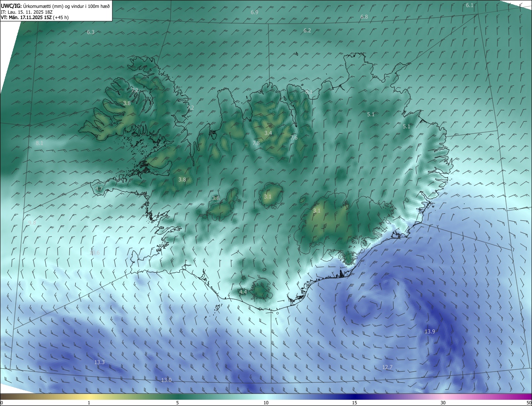Click the color scale tick label 30

tap(443, 403)
